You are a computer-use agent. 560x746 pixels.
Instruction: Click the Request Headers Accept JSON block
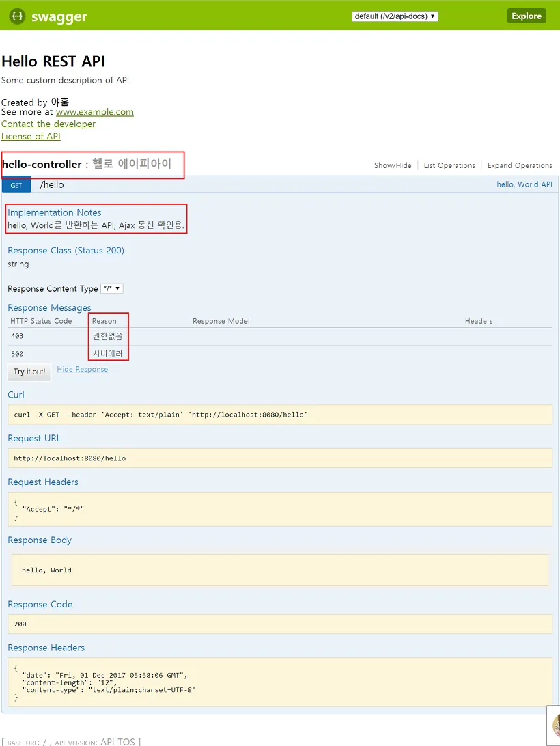(x=280, y=509)
